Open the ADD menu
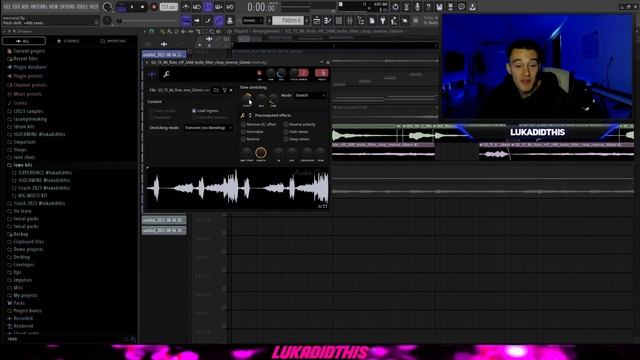Viewport: 640px width, 360px height. 25,7
